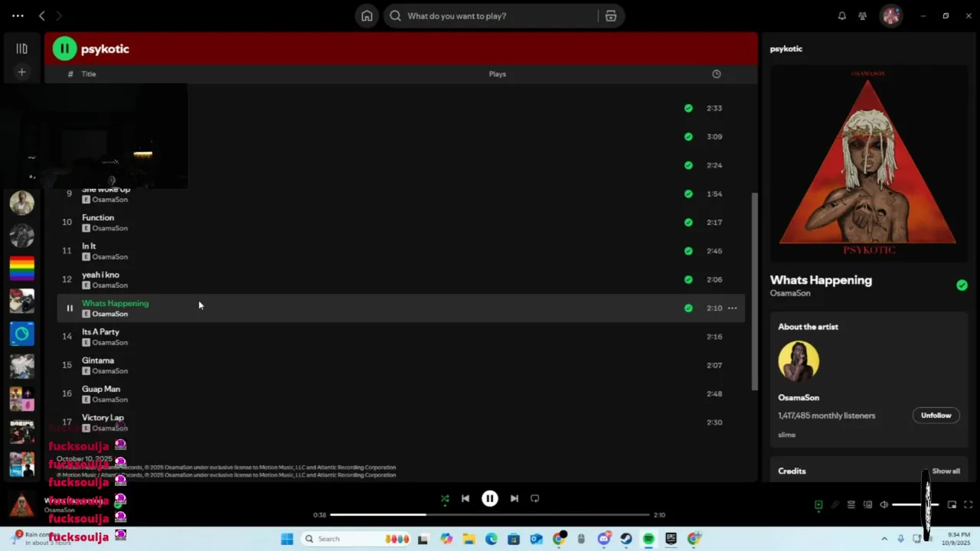The width and height of the screenshot is (980, 551).
Task: Click the psykotic album cover art
Action: click(x=867, y=163)
